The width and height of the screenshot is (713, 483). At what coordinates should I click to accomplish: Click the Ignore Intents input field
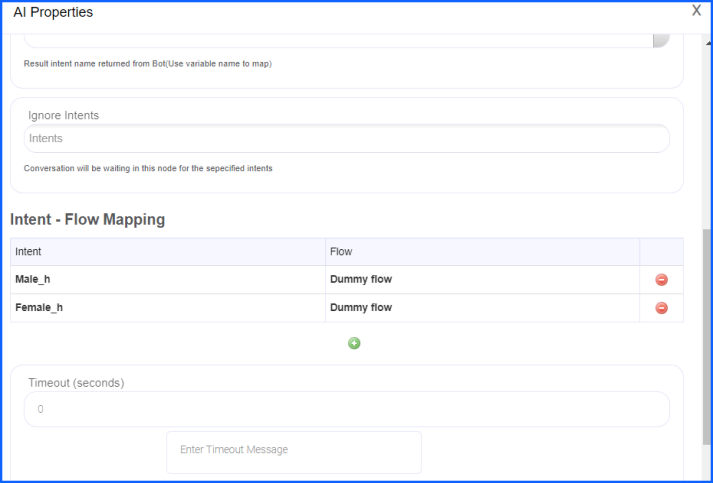pyautogui.click(x=346, y=138)
